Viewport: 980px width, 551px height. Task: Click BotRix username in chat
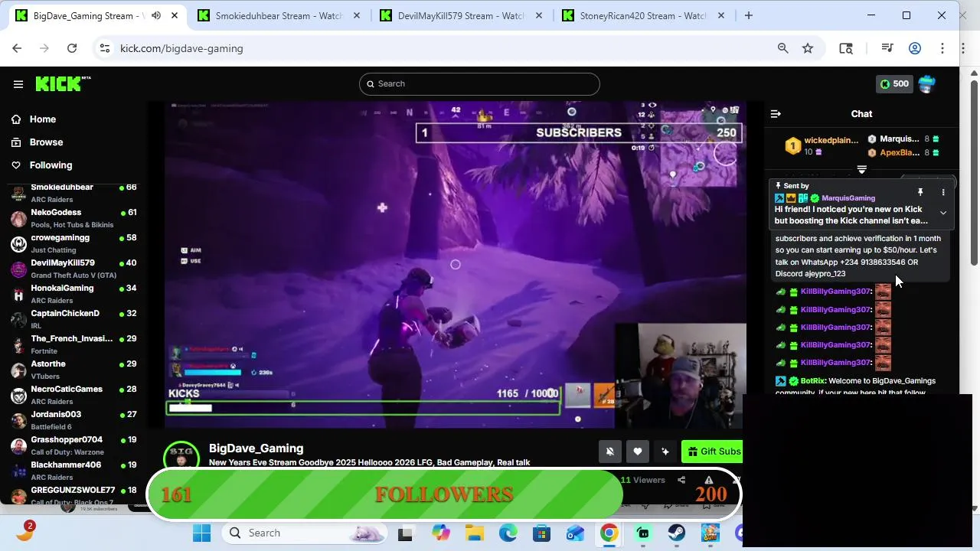(812, 381)
